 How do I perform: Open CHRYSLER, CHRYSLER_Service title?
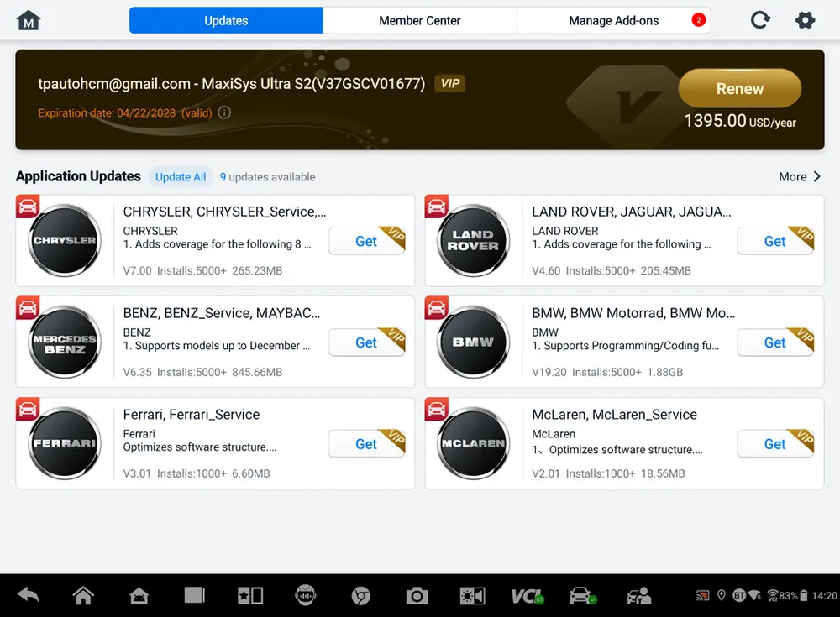224,212
